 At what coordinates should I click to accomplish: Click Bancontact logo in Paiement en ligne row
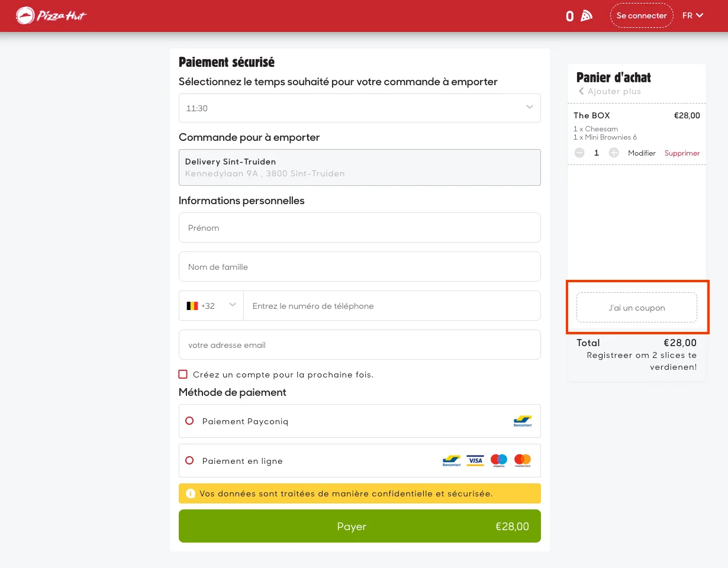point(452,460)
